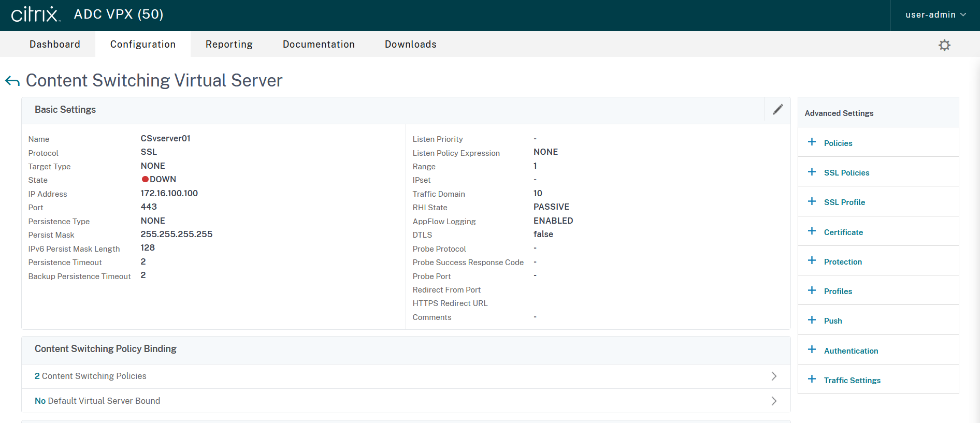Expand the Default Virtual Server Bound chevron

point(774,401)
